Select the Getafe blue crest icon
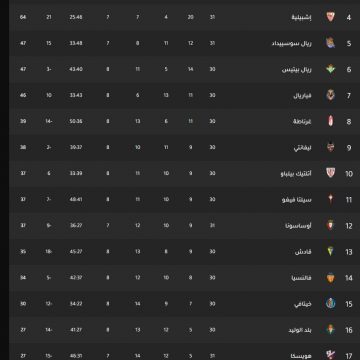Viewport: 360px width, 360px height. click(330, 303)
